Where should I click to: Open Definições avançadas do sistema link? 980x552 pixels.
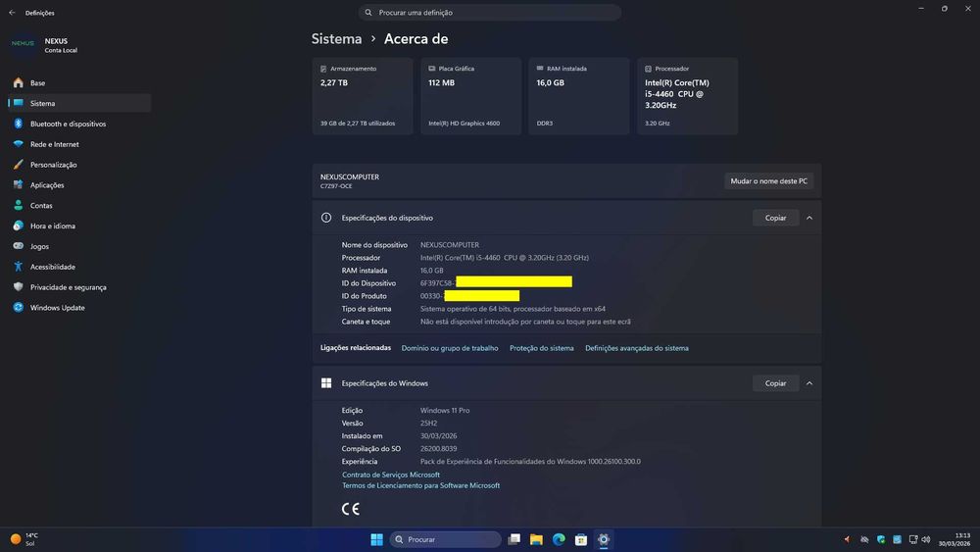point(637,348)
